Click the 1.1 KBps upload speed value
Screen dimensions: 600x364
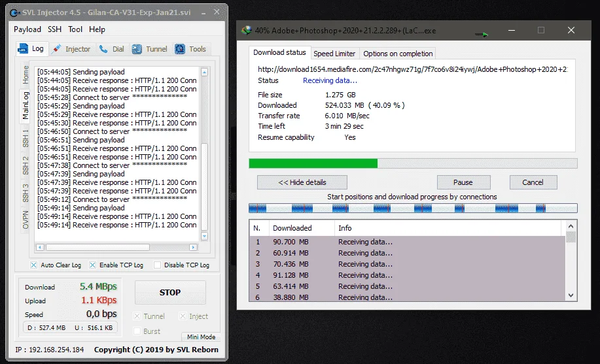pyautogui.click(x=99, y=300)
